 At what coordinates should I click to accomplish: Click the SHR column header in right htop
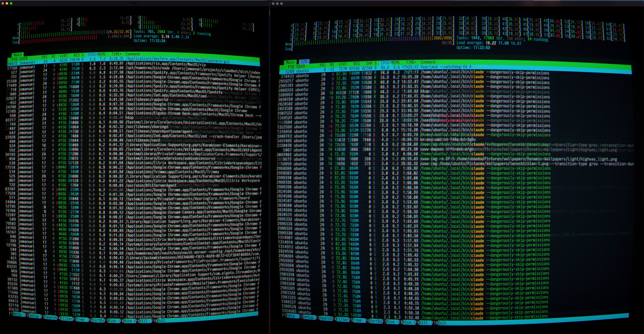(x=369, y=63)
